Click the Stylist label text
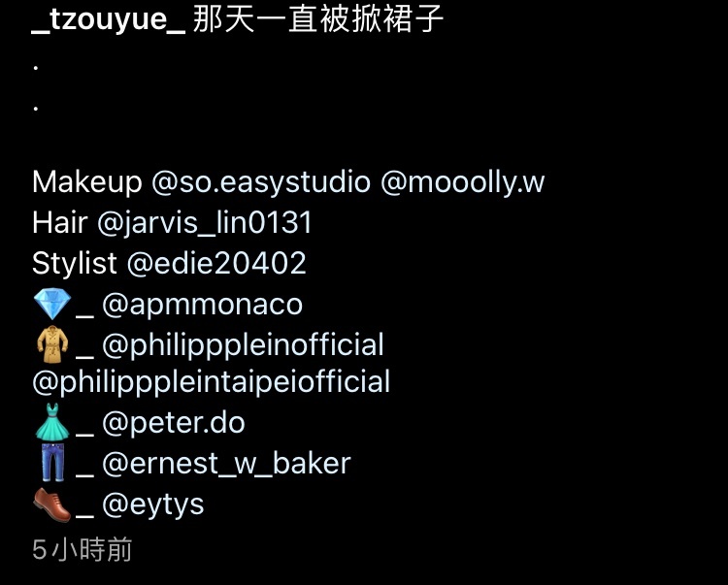The height and width of the screenshot is (585, 728). pyautogui.click(x=75, y=264)
